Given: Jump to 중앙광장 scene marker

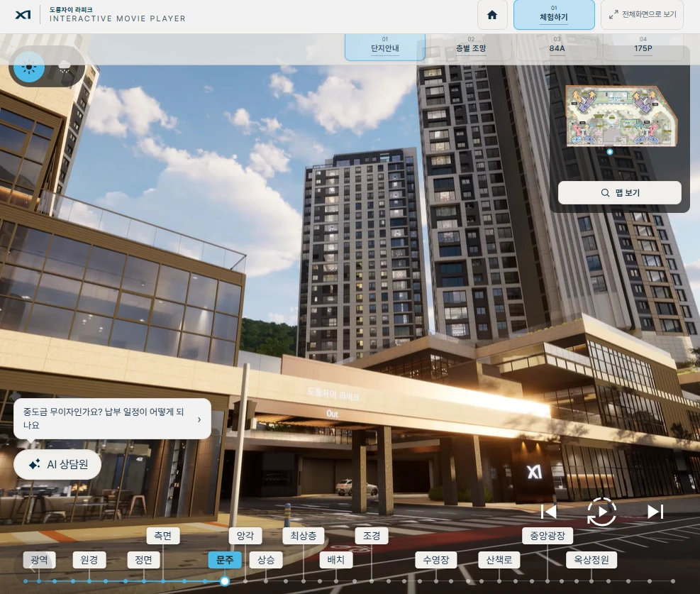Looking at the screenshot, I should (548, 536).
